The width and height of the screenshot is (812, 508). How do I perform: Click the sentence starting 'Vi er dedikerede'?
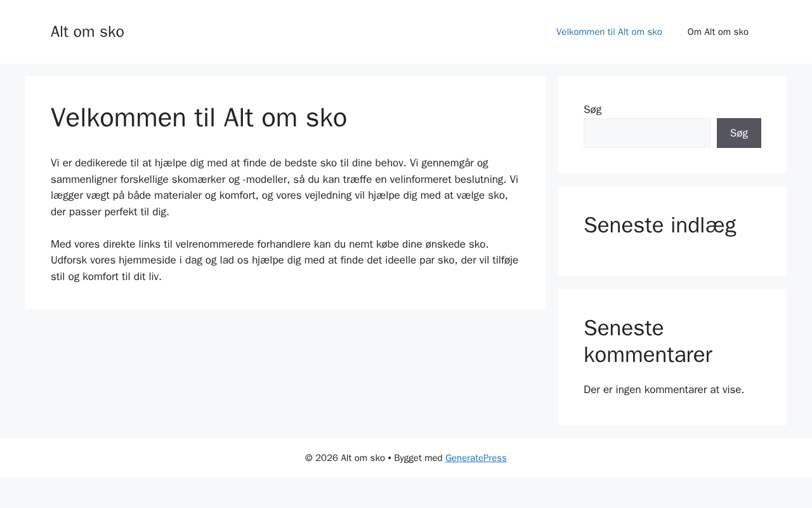[228, 163]
